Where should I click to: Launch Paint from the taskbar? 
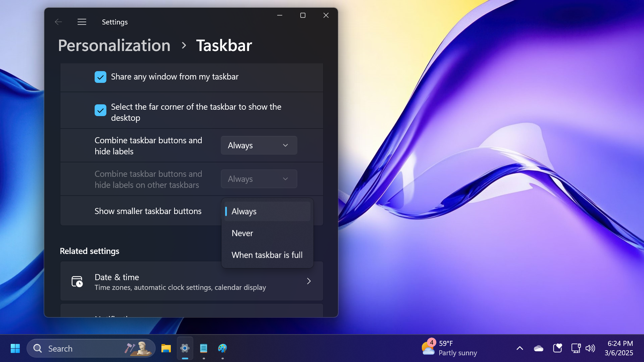tap(222, 348)
